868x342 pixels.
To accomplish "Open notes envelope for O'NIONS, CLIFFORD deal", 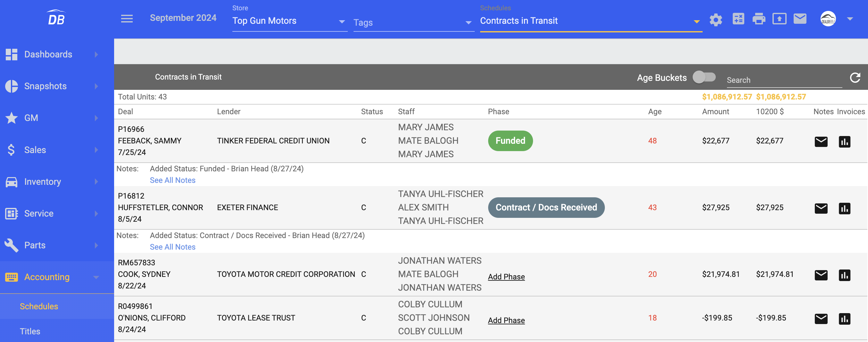I will [x=821, y=319].
